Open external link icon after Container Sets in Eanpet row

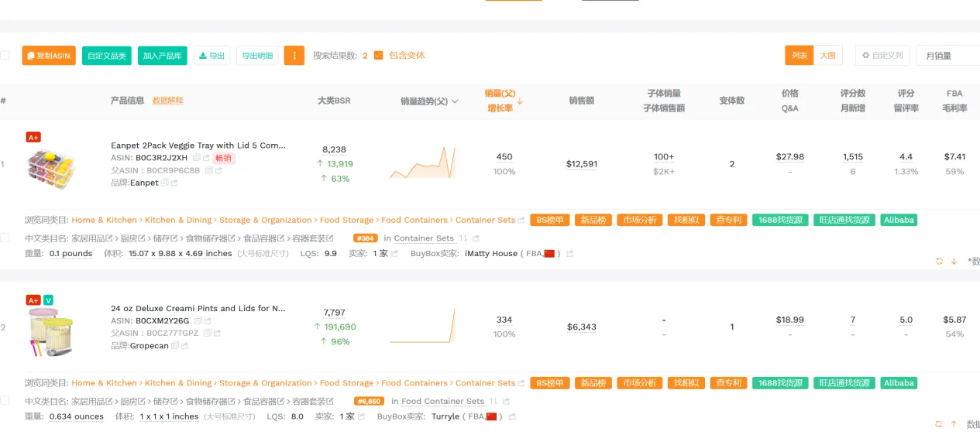(521, 221)
